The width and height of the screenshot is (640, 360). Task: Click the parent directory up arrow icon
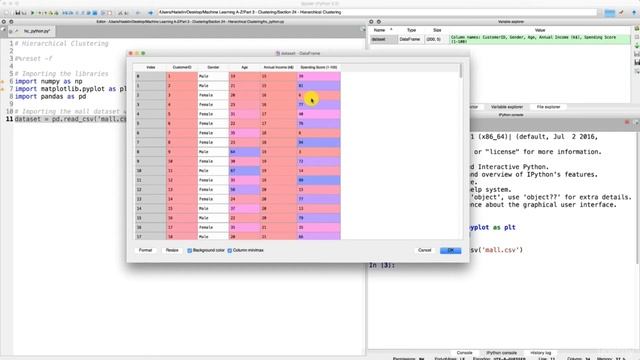tap(634, 13)
